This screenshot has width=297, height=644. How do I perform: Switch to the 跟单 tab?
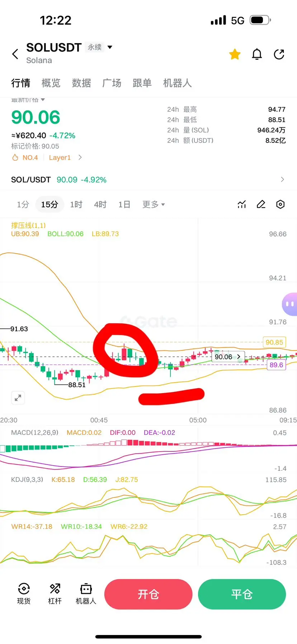(142, 83)
